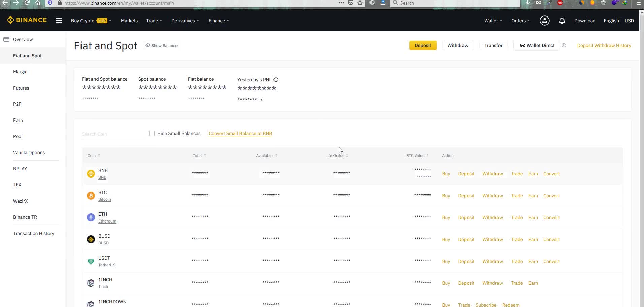This screenshot has width=644, height=307.
Task: Click the Binance logo
Action: [27, 20]
